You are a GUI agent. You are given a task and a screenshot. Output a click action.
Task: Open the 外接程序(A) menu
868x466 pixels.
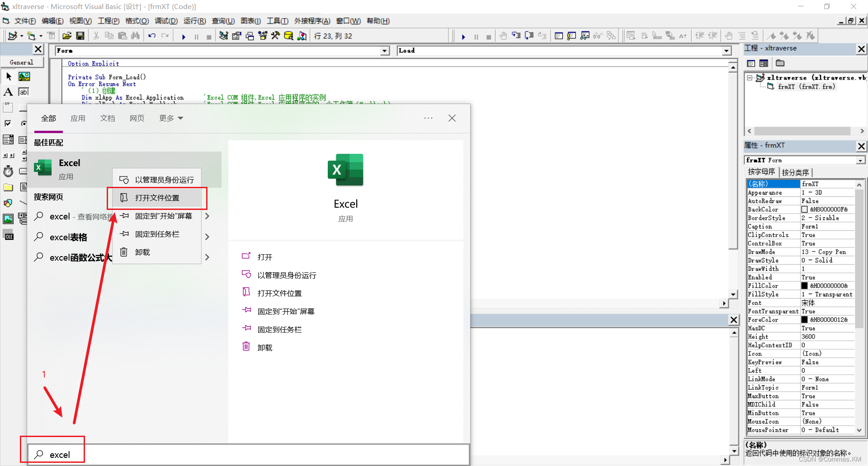click(312, 21)
